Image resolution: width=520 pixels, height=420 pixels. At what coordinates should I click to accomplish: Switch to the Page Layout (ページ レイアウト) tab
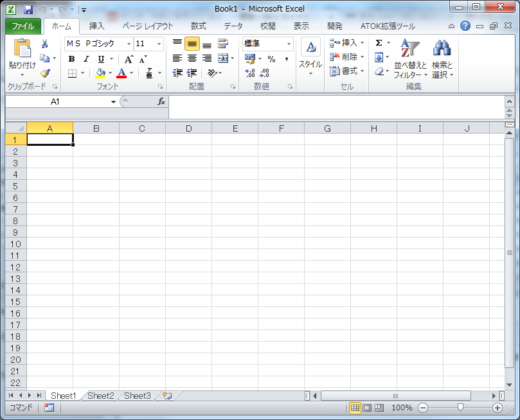click(148, 26)
